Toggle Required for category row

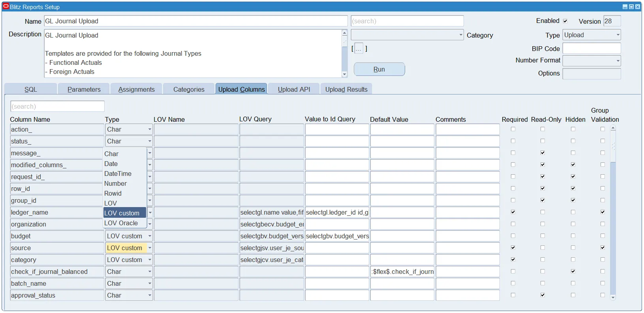click(513, 260)
